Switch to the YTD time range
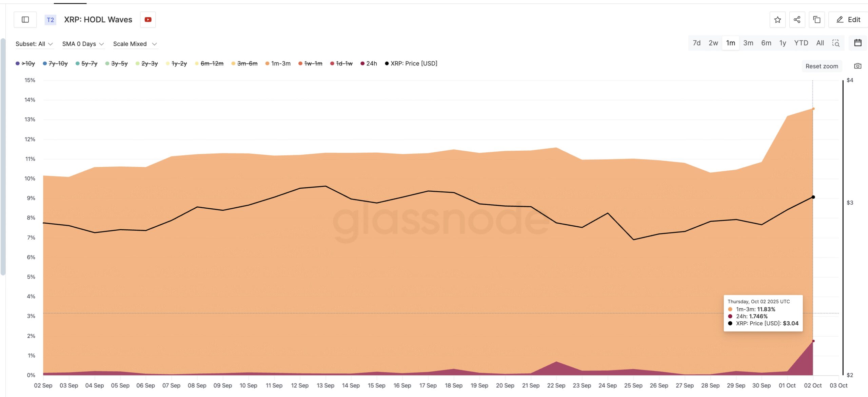 pyautogui.click(x=802, y=43)
